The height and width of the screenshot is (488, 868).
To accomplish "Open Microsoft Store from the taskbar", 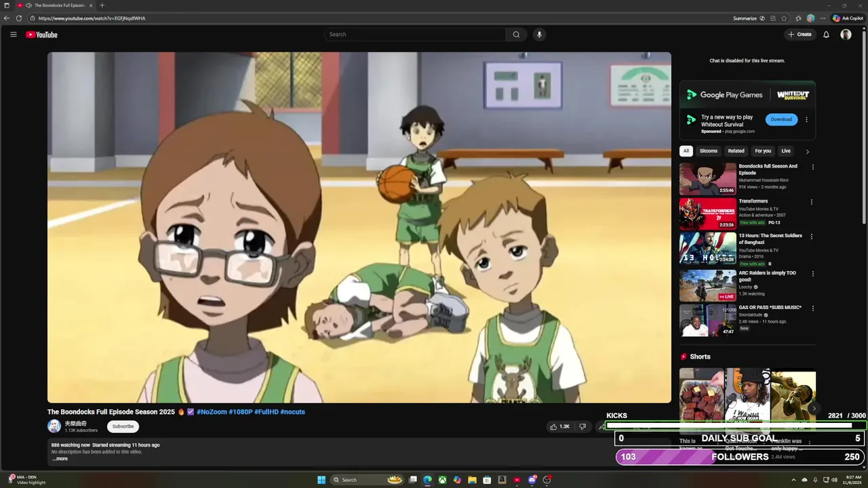I will 487,480.
